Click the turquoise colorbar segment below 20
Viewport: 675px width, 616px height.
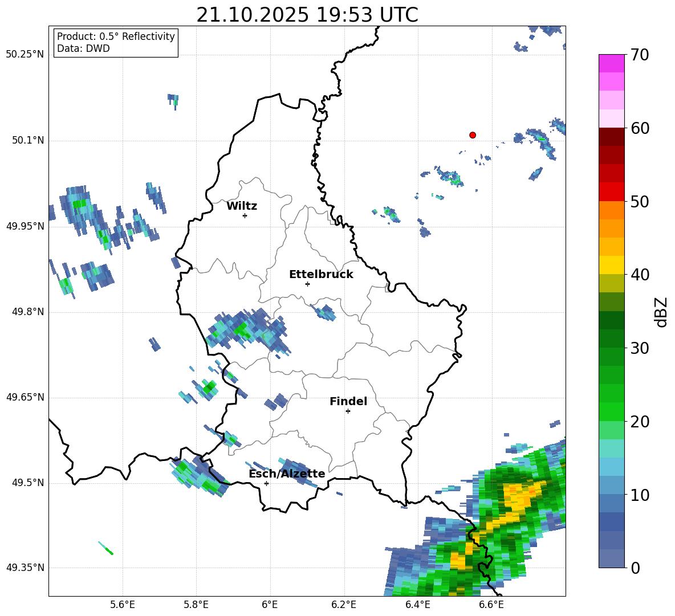[611, 448]
